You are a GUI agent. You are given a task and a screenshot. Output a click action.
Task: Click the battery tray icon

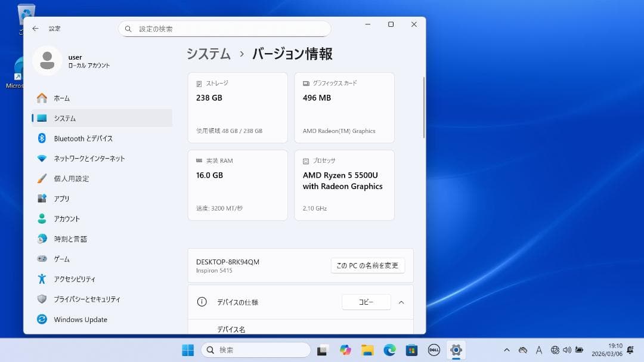579,350
